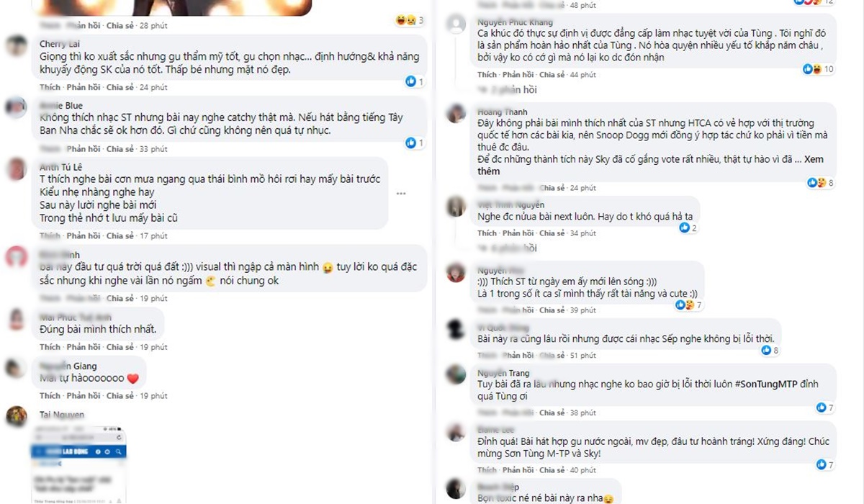
Task: Open the three-dots menu beside Anth Tú Lê's comment
Action: [401, 194]
